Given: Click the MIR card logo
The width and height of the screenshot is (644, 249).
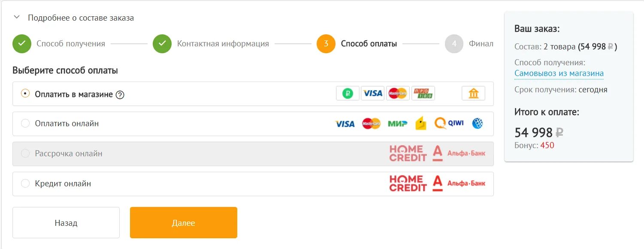Looking at the screenshot, I should click(x=397, y=124).
